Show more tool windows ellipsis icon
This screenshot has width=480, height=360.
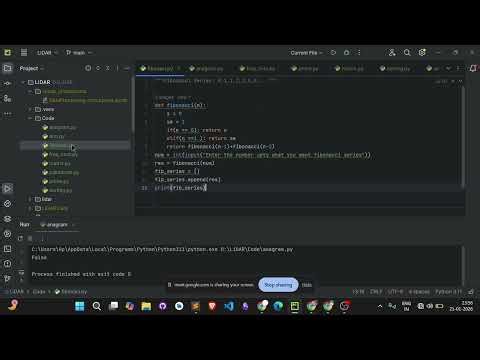pos(7,113)
